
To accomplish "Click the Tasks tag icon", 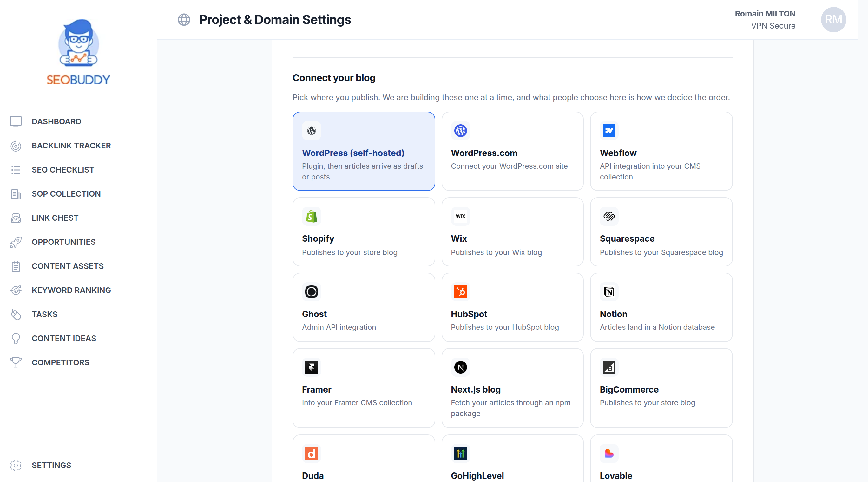I will point(16,314).
